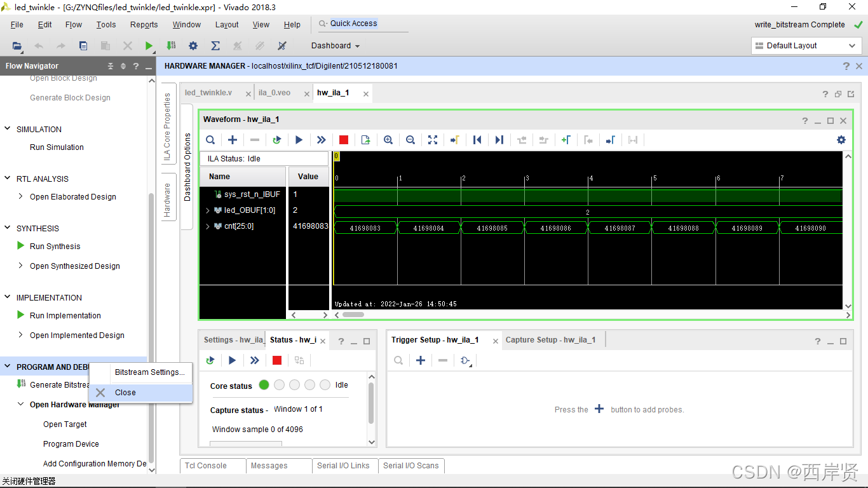This screenshot has width=868, height=488.
Task: Expand all in Flow Navigator header
Action: click(123, 66)
